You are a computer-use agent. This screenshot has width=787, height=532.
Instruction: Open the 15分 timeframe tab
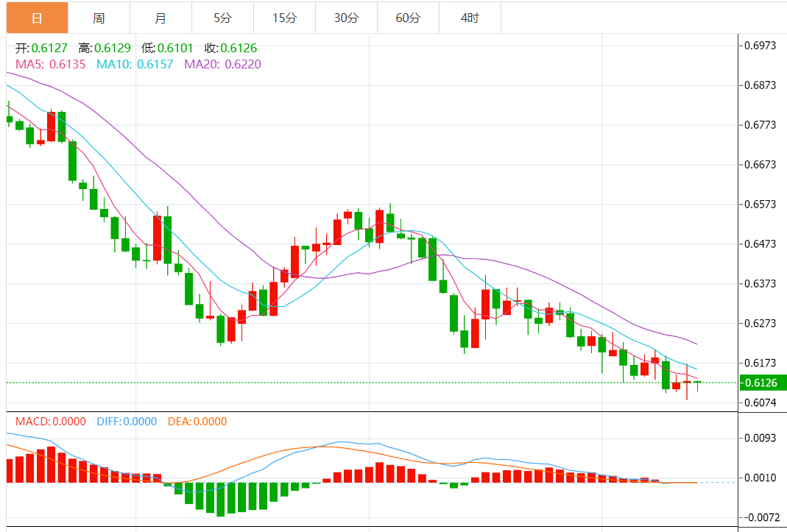coord(285,18)
